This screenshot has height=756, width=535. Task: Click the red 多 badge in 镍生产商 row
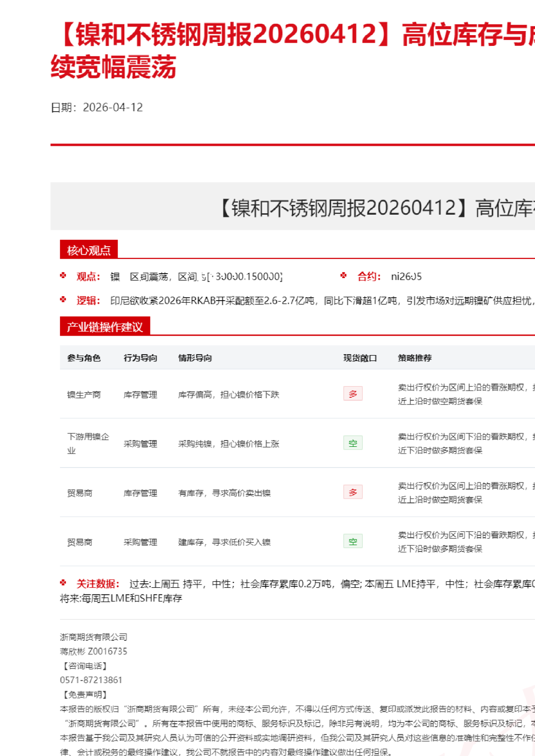click(353, 394)
